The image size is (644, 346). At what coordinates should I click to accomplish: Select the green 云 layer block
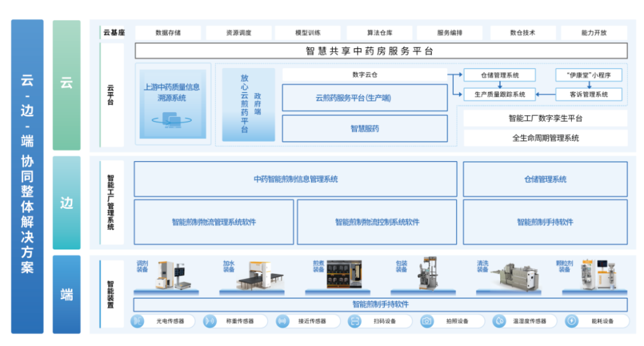point(66,85)
